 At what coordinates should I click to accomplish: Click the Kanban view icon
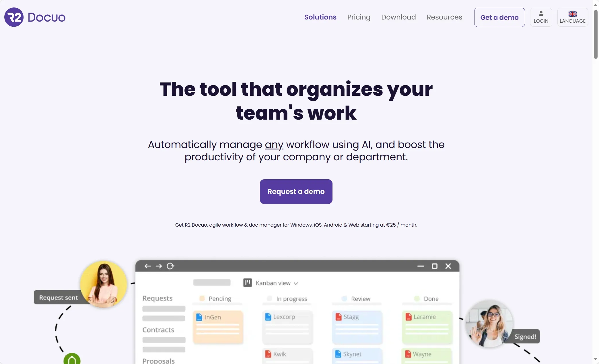coord(247,283)
